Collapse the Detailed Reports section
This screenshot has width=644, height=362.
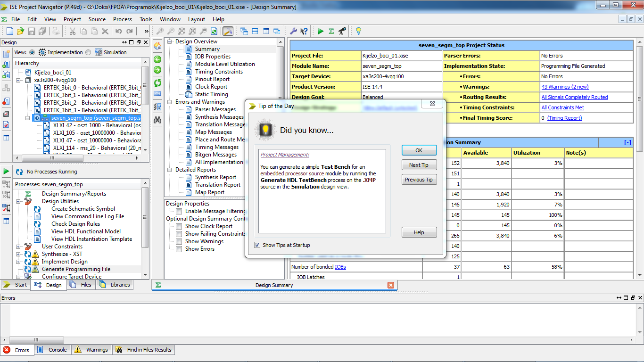pyautogui.click(x=170, y=170)
